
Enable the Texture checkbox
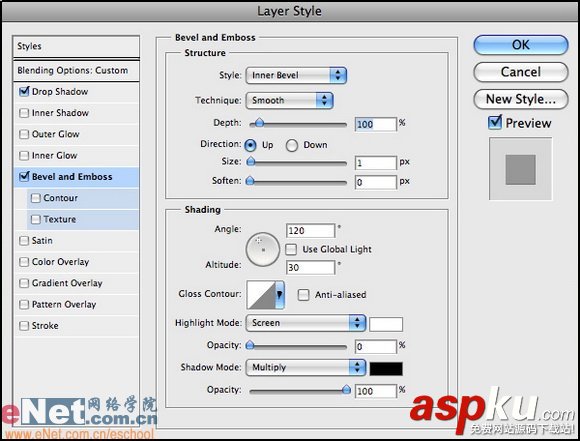[36, 219]
